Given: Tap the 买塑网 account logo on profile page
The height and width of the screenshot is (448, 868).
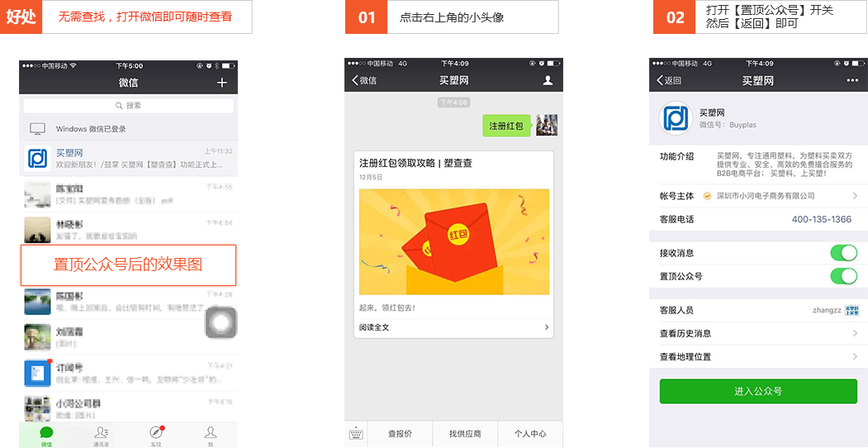Looking at the screenshot, I should pos(676,118).
